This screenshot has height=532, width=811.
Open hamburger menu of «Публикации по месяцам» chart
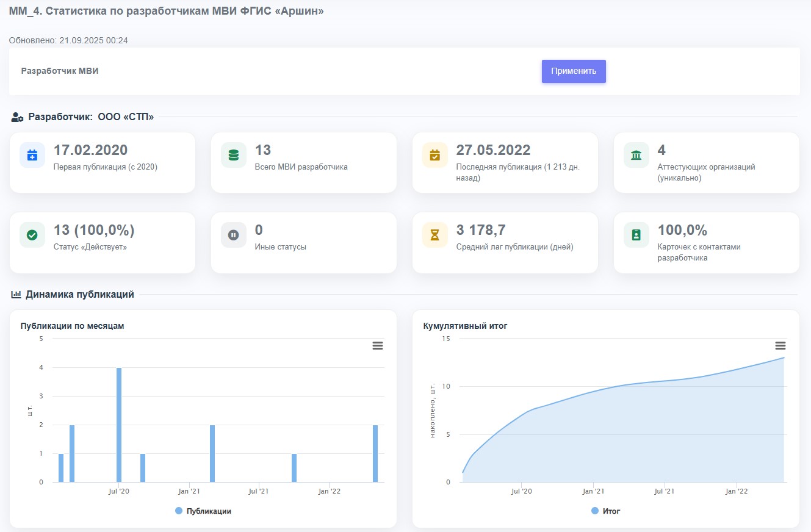pos(378,346)
